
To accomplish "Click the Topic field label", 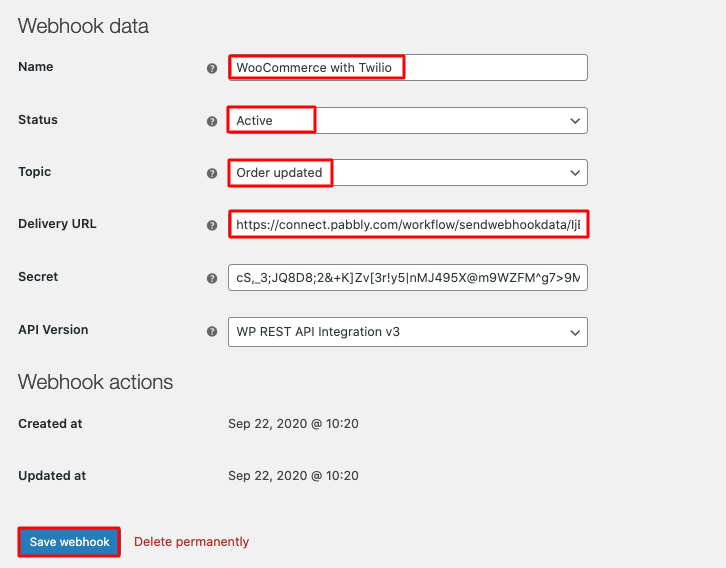I will [x=34, y=172].
